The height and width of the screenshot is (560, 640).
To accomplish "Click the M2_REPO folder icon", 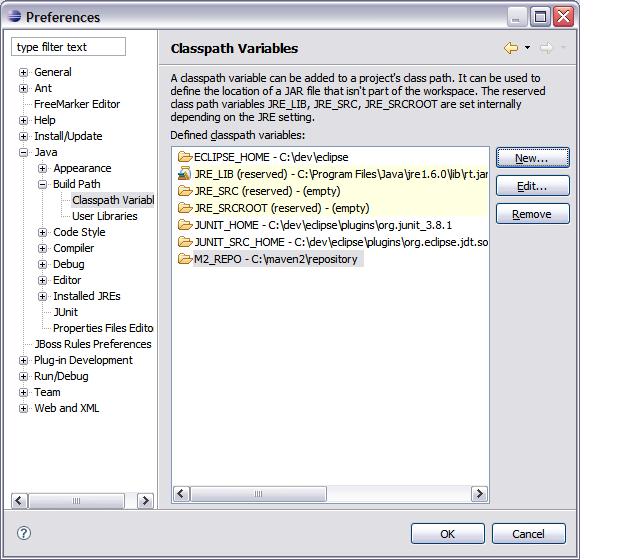I will 184,259.
